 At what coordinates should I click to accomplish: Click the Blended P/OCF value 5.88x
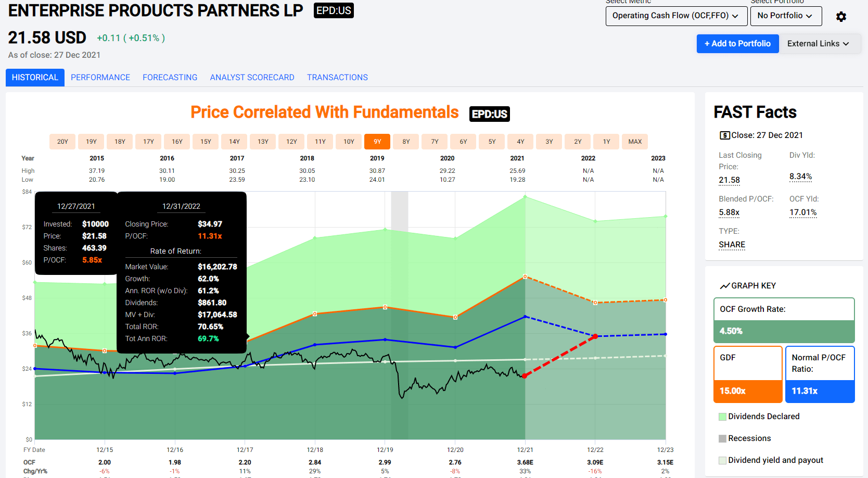tap(729, 212)
